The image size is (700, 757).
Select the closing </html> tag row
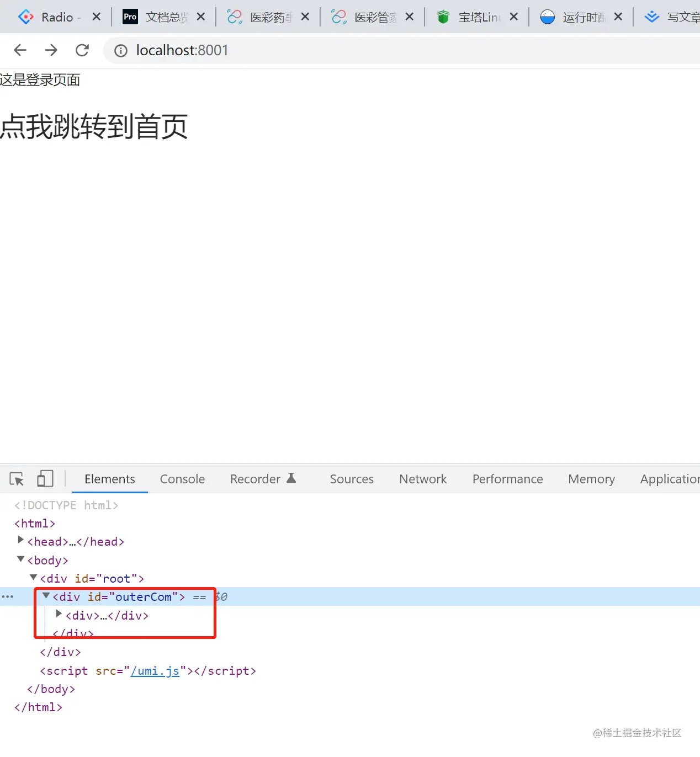point(38,707)
